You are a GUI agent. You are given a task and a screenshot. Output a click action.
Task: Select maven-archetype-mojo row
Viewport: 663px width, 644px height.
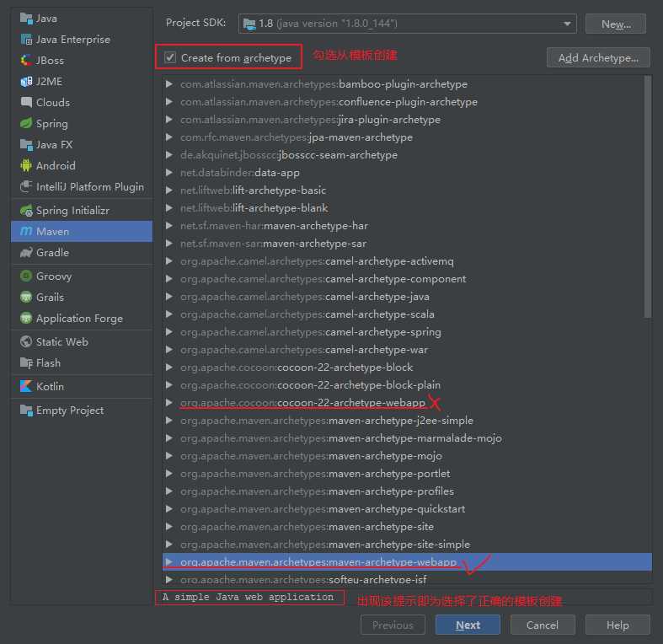pyautogui.click(x=407, y=456)
